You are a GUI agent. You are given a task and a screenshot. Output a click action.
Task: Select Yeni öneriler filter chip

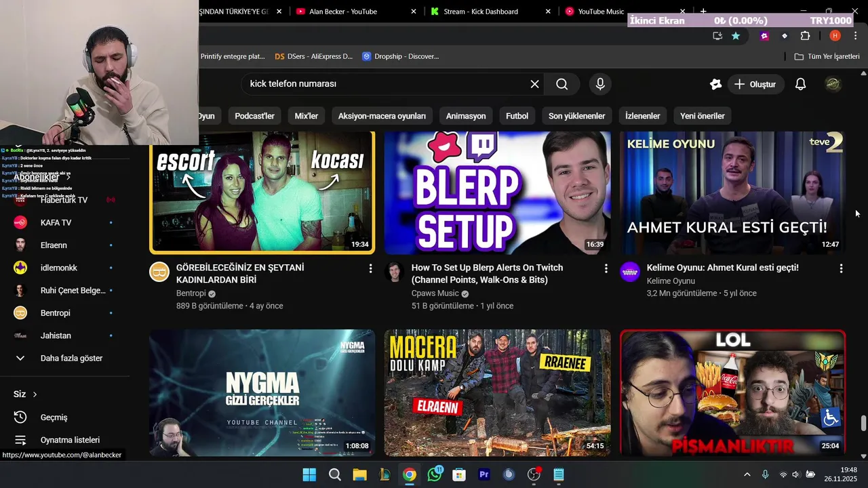point(703,116)
